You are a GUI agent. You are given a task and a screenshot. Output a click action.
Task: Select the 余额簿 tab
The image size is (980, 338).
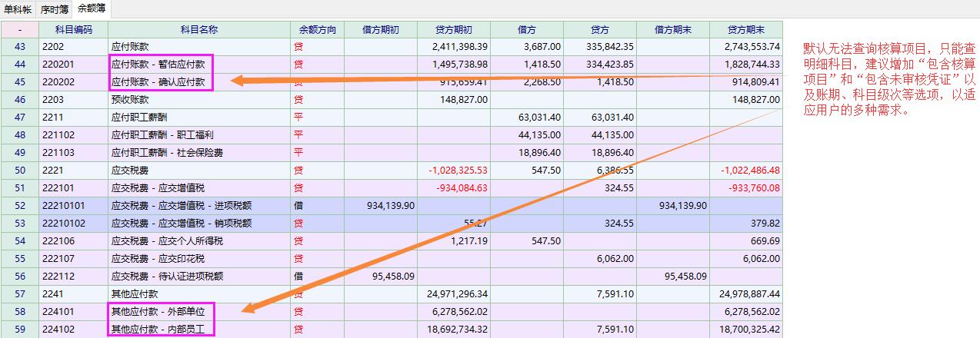pos(91,9)
